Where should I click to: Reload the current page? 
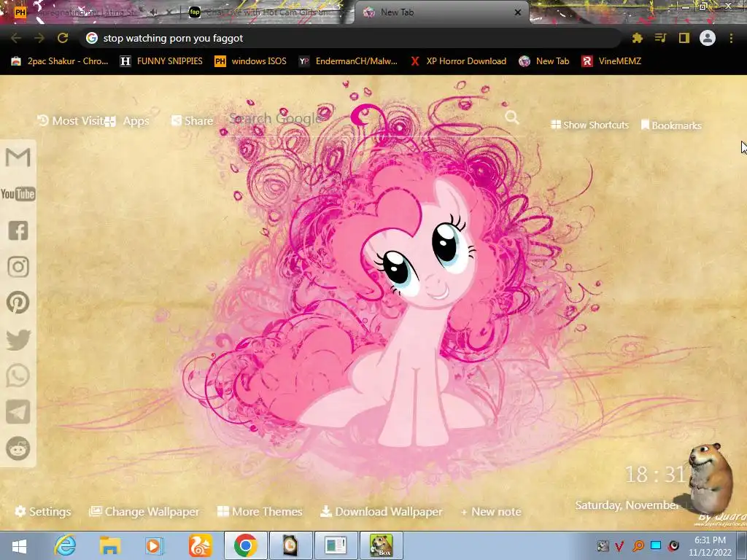point(63,38)
